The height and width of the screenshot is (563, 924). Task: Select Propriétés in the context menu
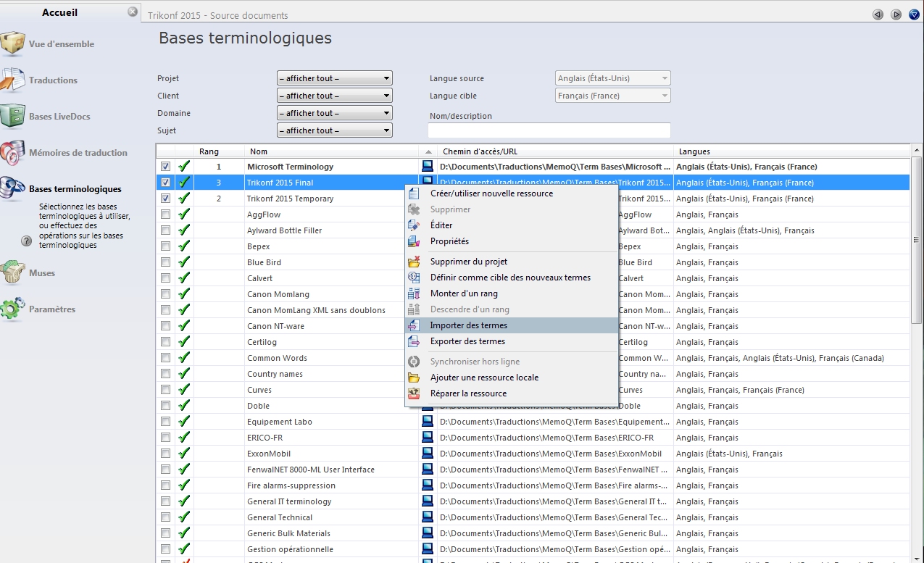512,241
